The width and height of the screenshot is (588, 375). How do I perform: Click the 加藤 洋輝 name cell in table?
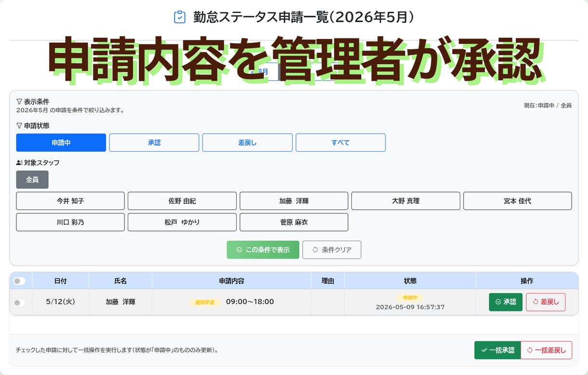pos(120,302)
